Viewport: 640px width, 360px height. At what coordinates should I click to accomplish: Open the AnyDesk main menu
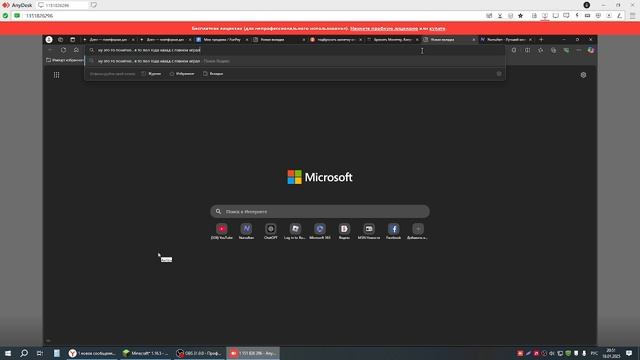(x=633, y=16)
